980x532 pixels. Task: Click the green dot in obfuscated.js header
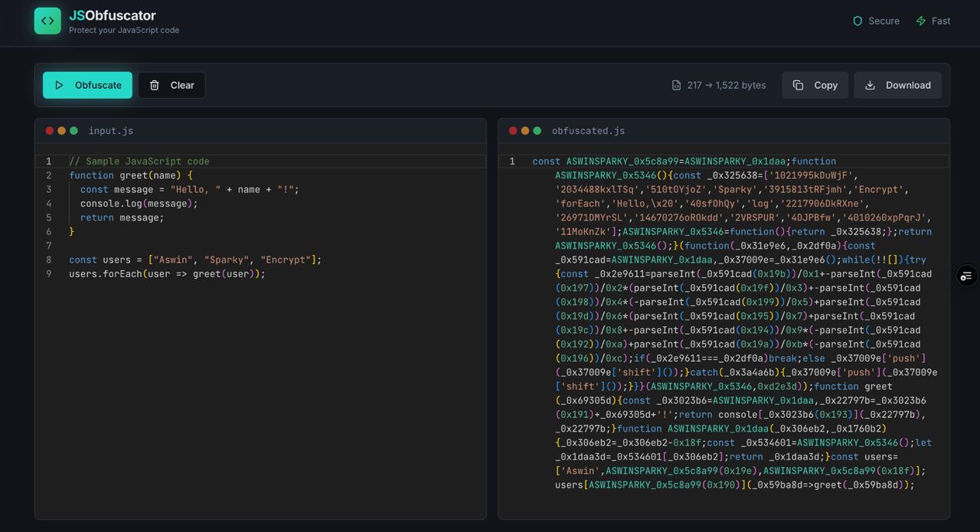[537, 131]
